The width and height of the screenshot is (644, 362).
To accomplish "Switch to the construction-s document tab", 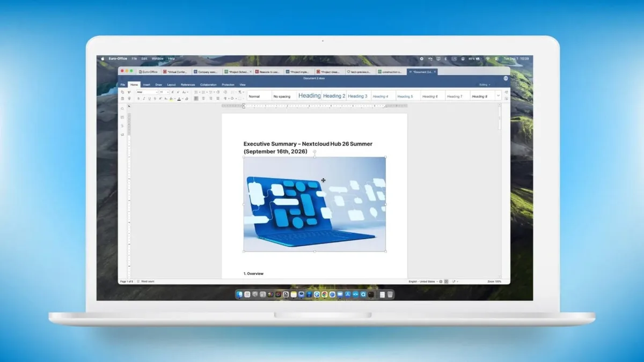I will pos(391,71).
